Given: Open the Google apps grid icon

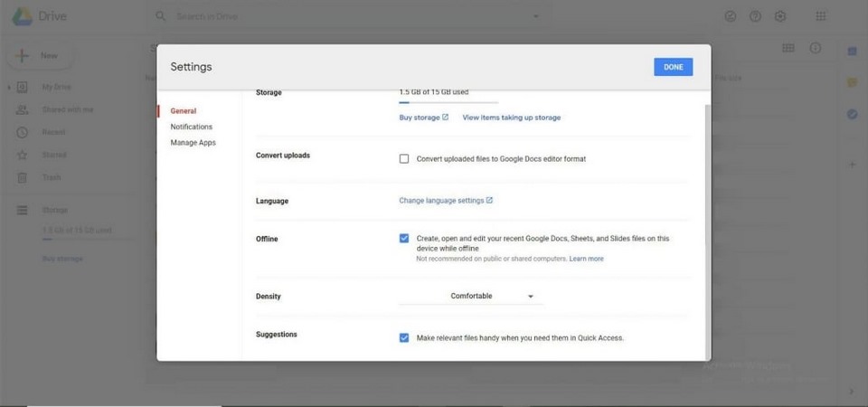Looking at the screenshot, I should (x=821, y=16).
